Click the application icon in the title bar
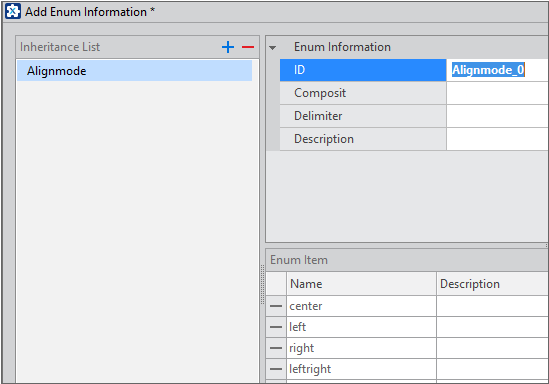Image resolution: width=549 pixels, height=384 pixels. click(x=13, y=11)
